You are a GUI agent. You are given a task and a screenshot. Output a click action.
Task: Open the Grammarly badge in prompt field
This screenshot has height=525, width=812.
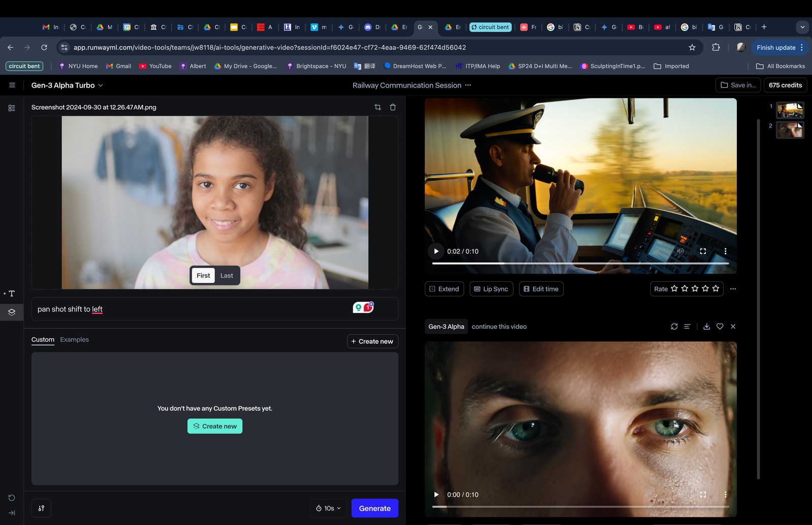(x=363, y=307)
